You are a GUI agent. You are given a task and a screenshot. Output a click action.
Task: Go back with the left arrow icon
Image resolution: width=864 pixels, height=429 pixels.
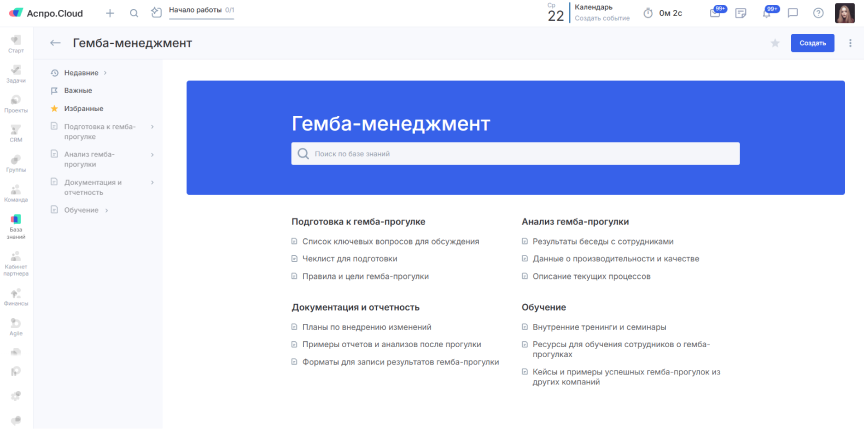click(x=55, y=43)
